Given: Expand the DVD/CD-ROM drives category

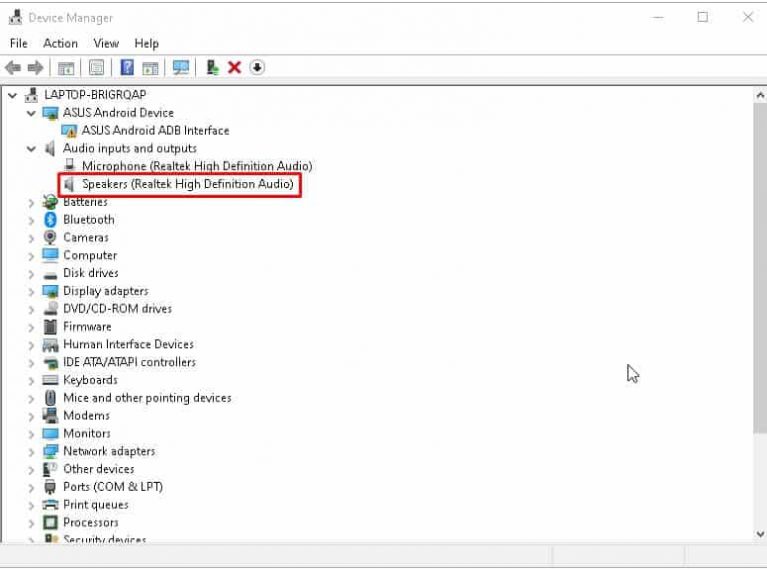Looking at the screenshot, I should [x=31, y=309].
